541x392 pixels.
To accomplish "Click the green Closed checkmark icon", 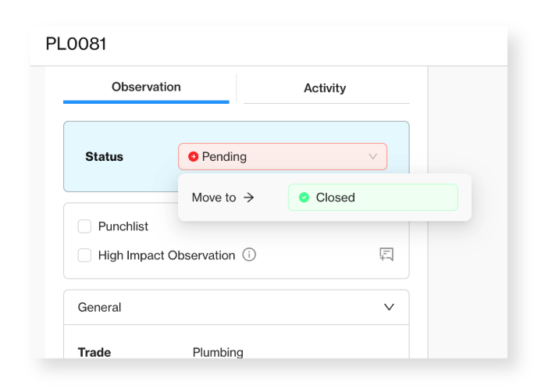I will (304, 198).
